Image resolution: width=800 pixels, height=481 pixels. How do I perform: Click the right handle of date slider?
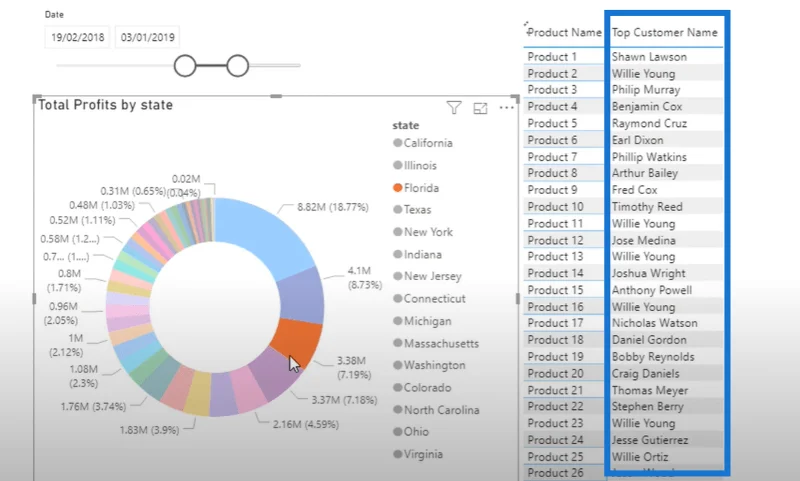[x=237, y=66]
